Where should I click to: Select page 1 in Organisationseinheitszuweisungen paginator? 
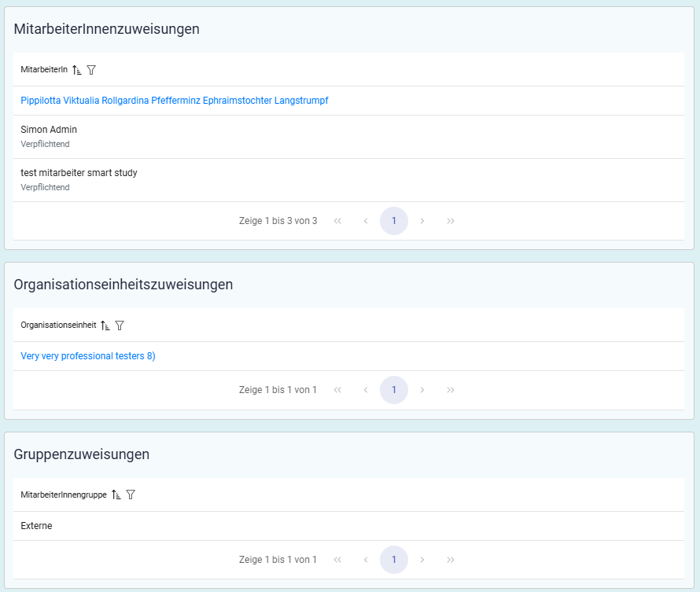pos(394,390)
